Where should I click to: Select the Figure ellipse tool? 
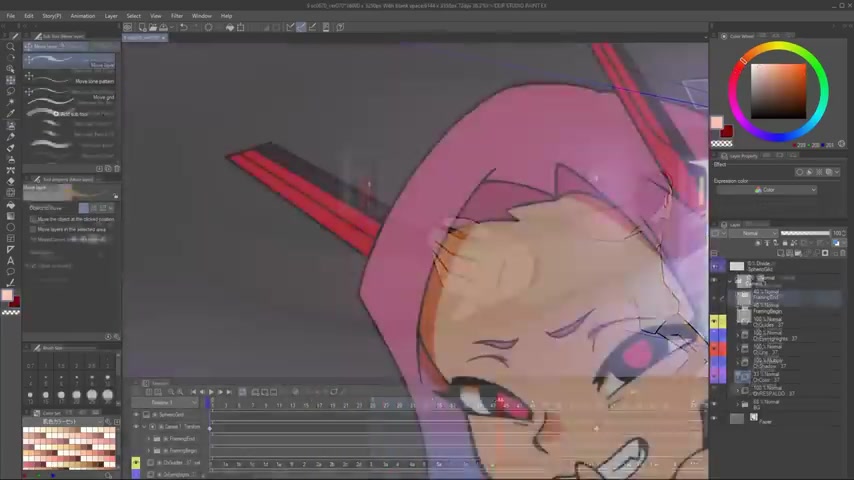click(10, 227)
